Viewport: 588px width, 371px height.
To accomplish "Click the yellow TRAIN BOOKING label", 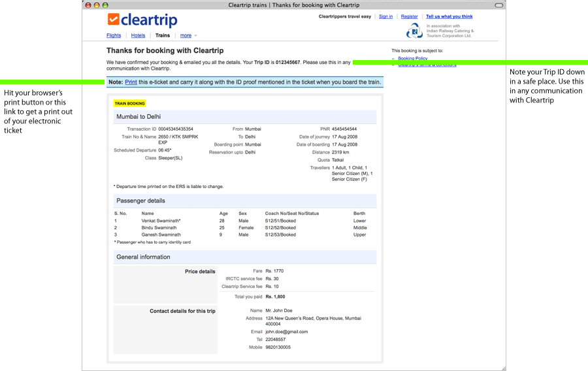I will coord(130,103).
